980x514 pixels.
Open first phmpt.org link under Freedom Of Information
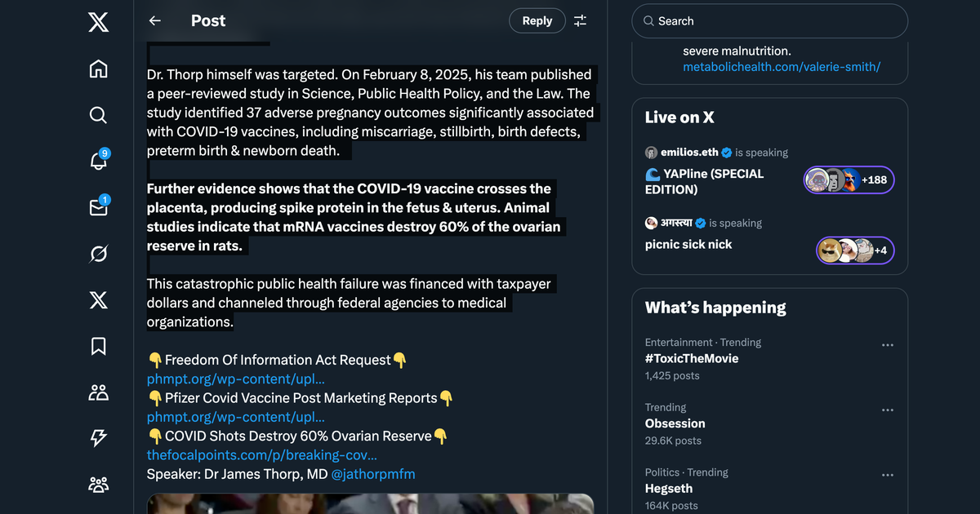click(x=236, y=379)
